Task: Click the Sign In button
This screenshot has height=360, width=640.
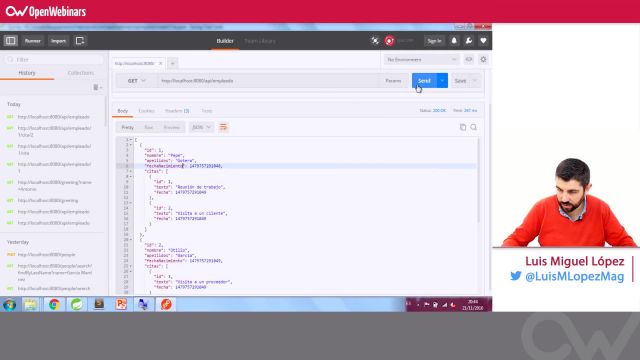Action: click(434, 41)
